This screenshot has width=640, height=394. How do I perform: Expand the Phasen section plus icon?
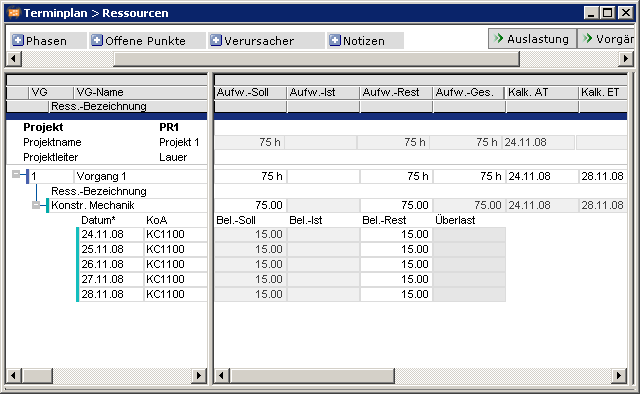tap(18, 40)
